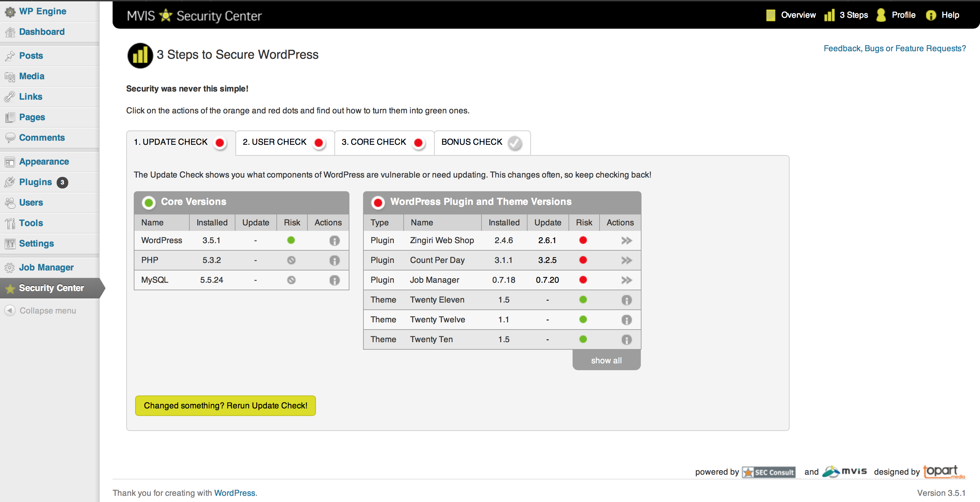Click the show all button

pos(606,360)
